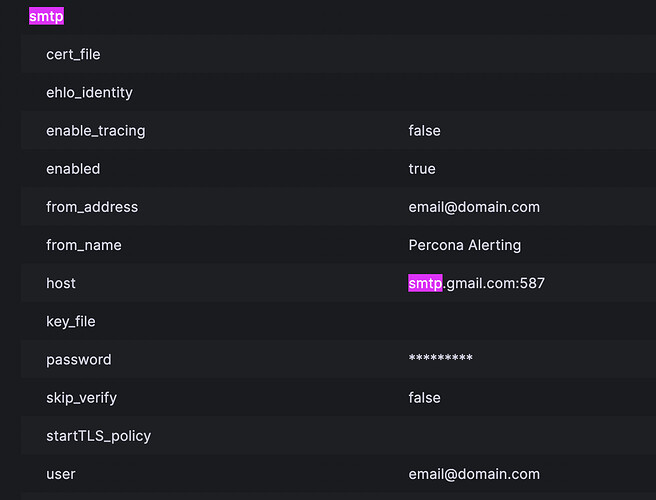
Task: Click the false value for skip_verify
Action: pos(424,397)
